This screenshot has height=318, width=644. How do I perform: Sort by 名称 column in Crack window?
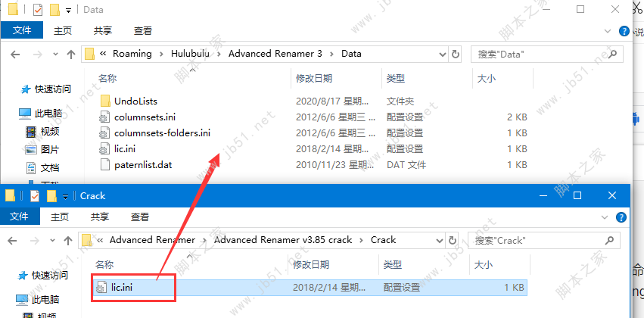pos(104,264)
